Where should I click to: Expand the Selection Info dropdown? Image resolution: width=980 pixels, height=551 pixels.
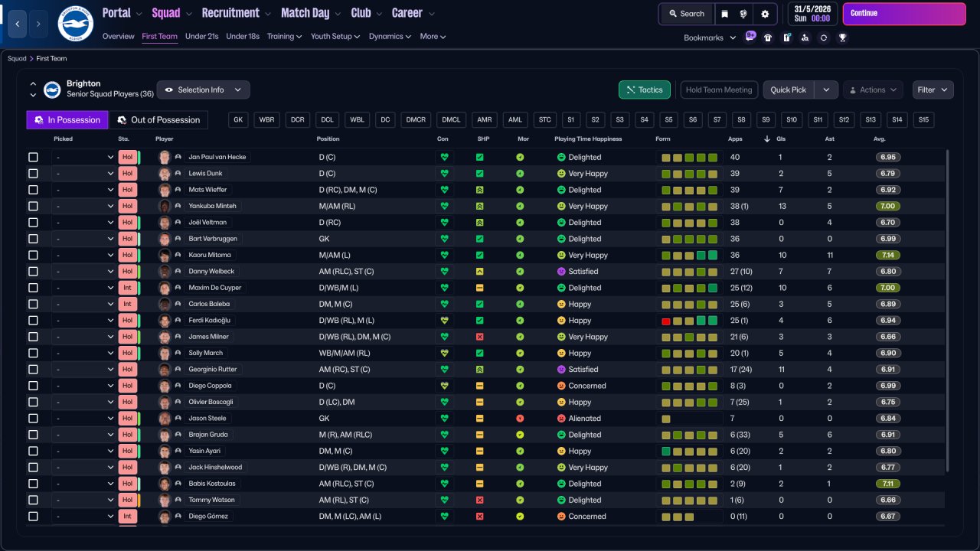203,90
